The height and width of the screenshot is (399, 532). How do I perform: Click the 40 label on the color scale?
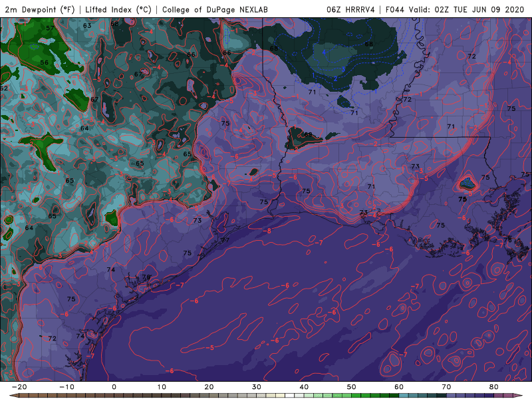click(x=304, y=387)
